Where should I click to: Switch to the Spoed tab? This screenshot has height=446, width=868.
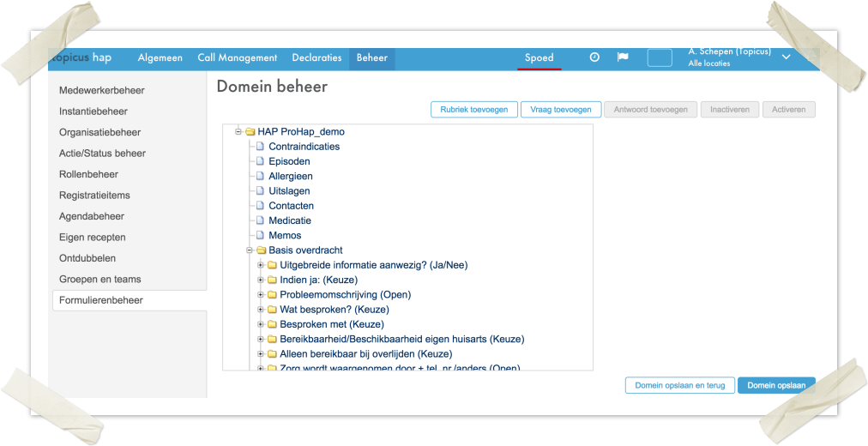539,58
